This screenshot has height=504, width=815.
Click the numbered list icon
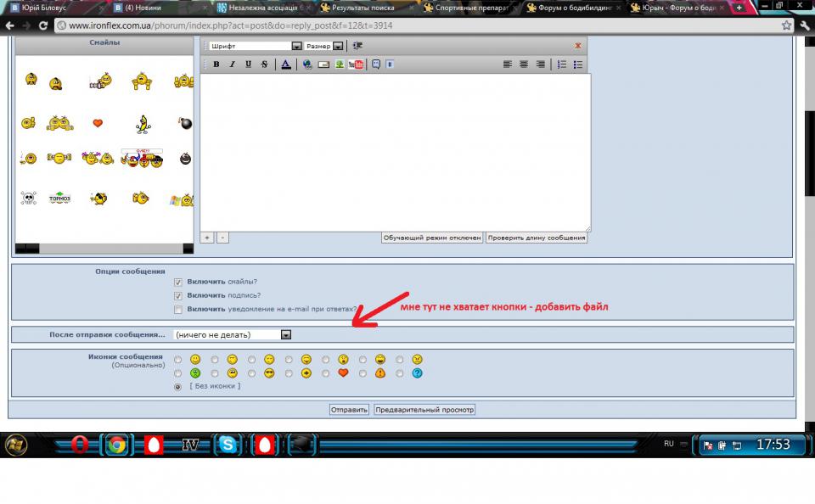(x=561, y=64)
